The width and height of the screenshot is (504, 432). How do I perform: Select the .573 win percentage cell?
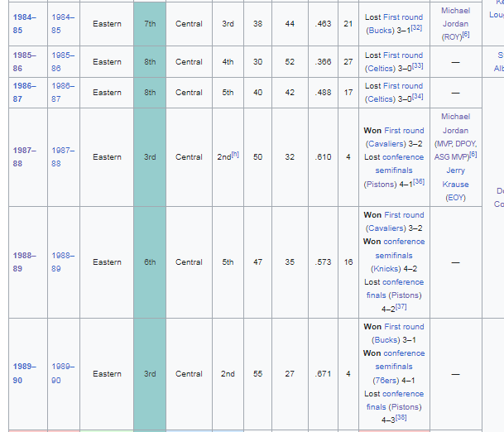(323, 262)
